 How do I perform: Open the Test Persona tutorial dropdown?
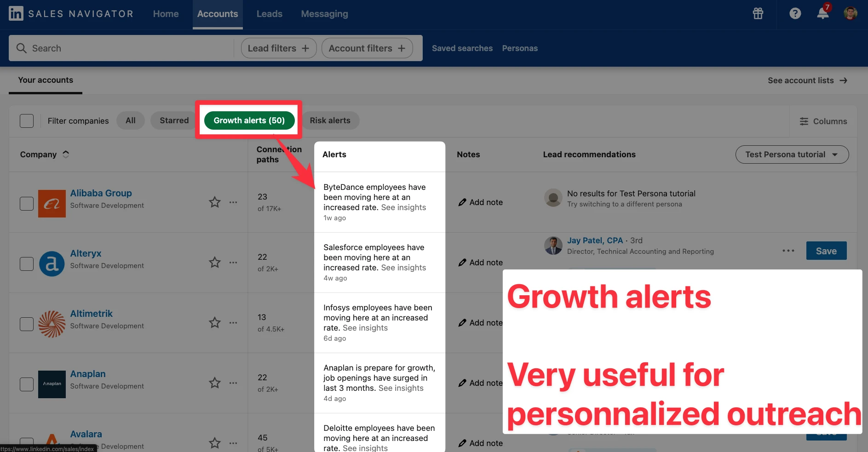pyautogui.click(x=792, y=154)
